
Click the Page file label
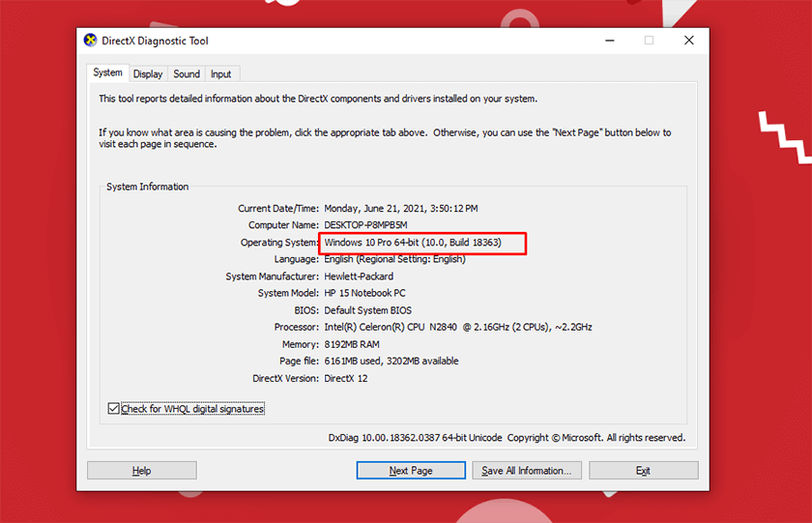[x=299, y=361]
